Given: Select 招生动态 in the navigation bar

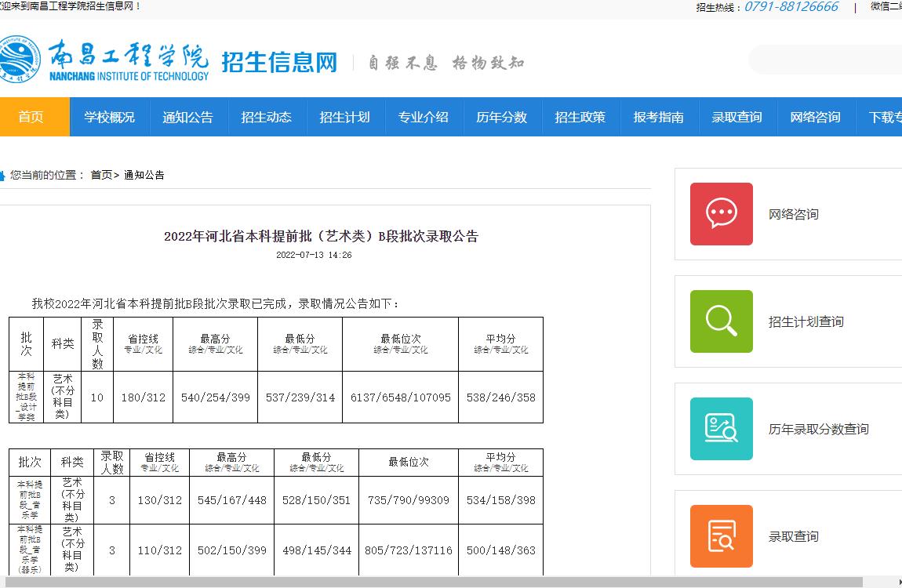Looking at the screenshot, I should pos(267,118).
